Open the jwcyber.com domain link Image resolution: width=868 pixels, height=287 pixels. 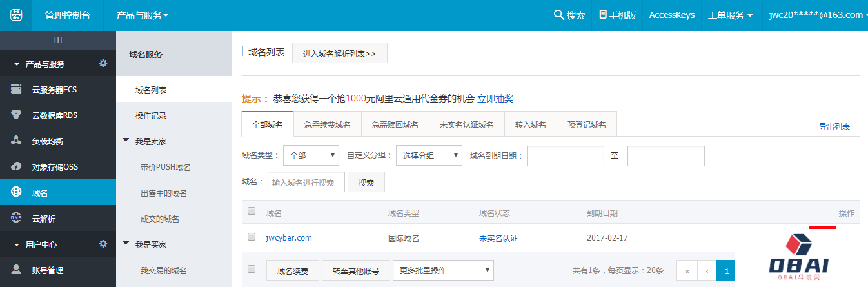click(x=289, y=237)
